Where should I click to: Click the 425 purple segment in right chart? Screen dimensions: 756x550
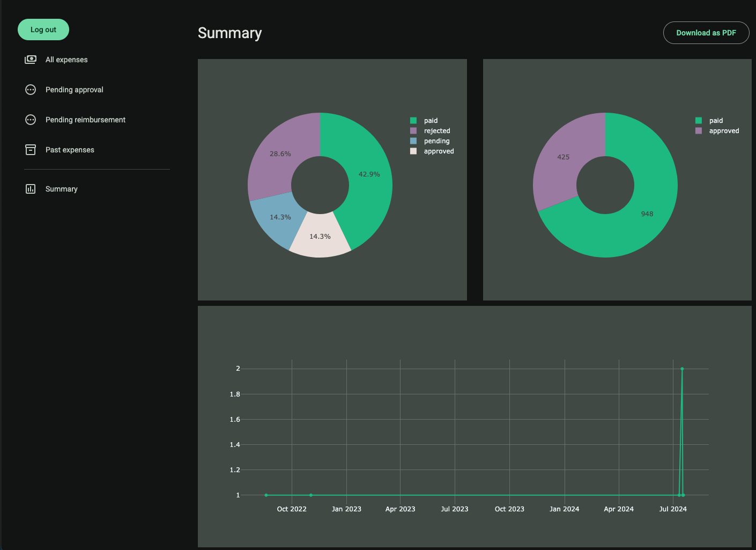(563, 157)
